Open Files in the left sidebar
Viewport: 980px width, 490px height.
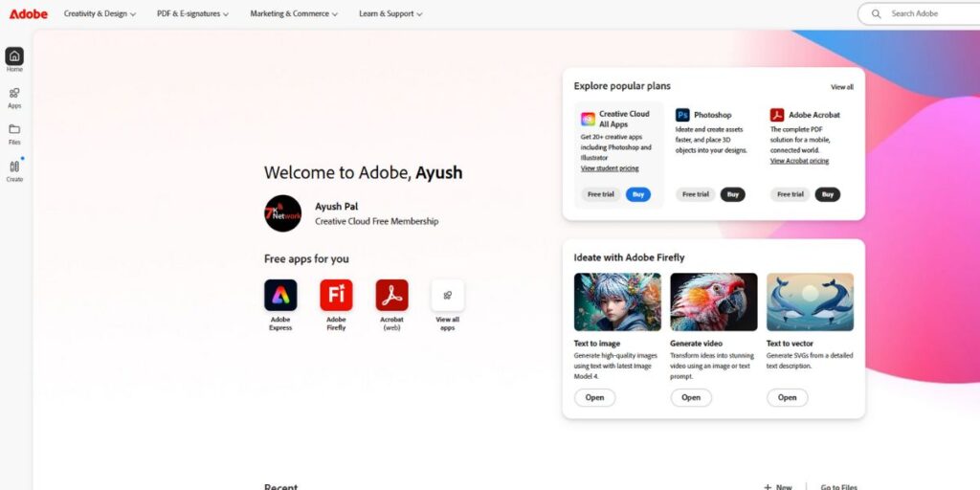(14, 134)
